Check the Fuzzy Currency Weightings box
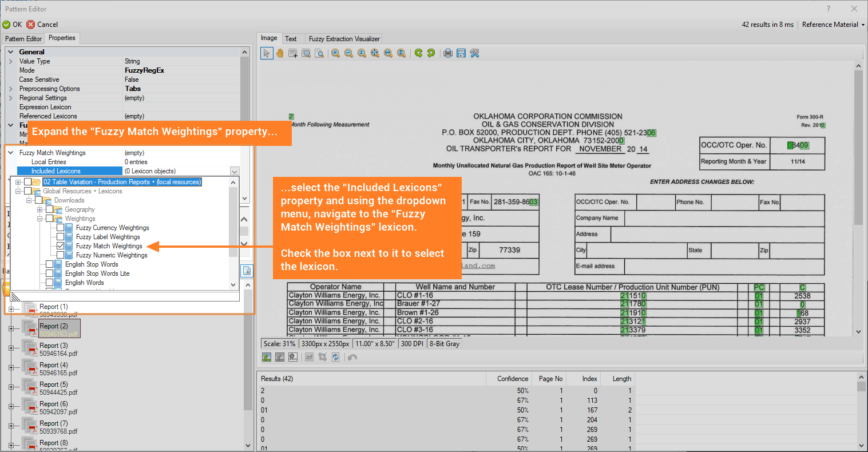The height and width of the screenshot is (452, 868). [x=61, y=228]
